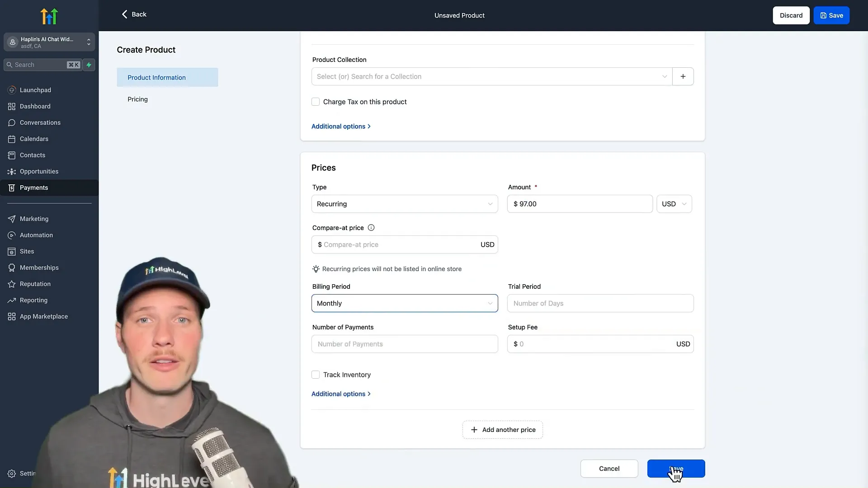The height and width of the screenshot is (488, 868).
Task: Click the Marketing paper plane icon
Action: coord(12,219)
